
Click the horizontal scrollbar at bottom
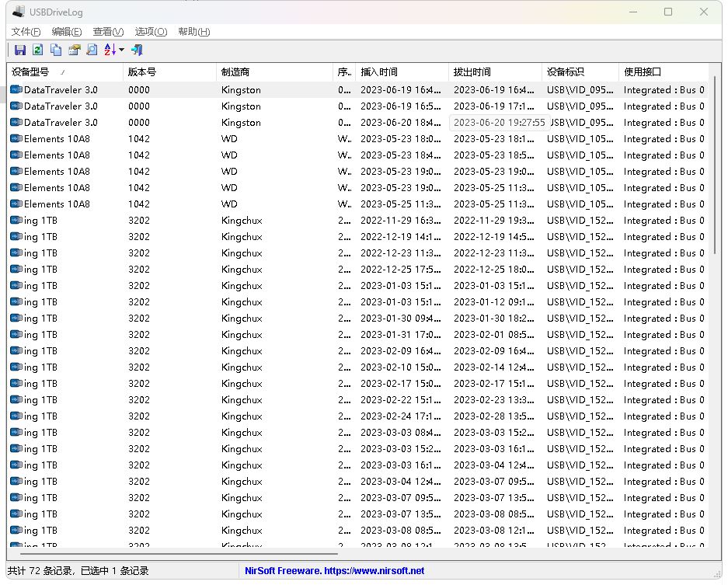179,555
